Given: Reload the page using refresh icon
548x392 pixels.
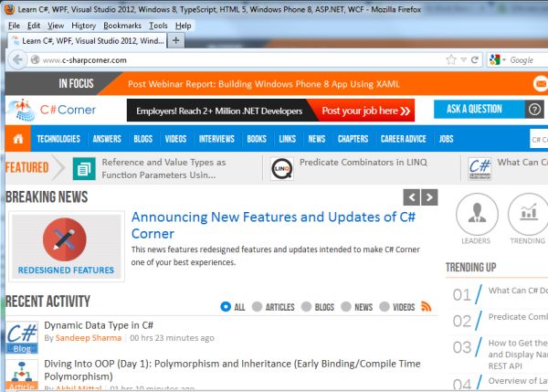Looking at the screenshot, I should 474,59.
